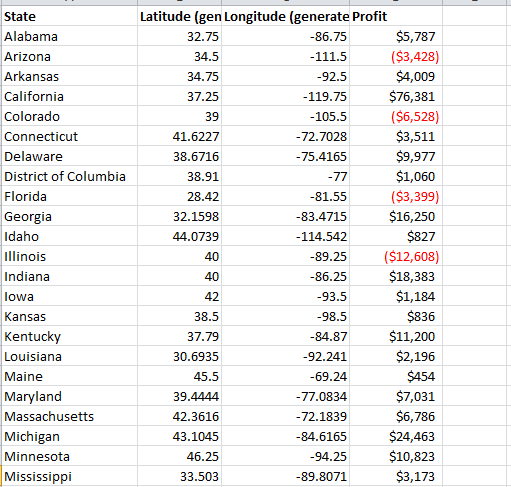
Task: Select latitude value 38.91
Action: pos(179,176)
